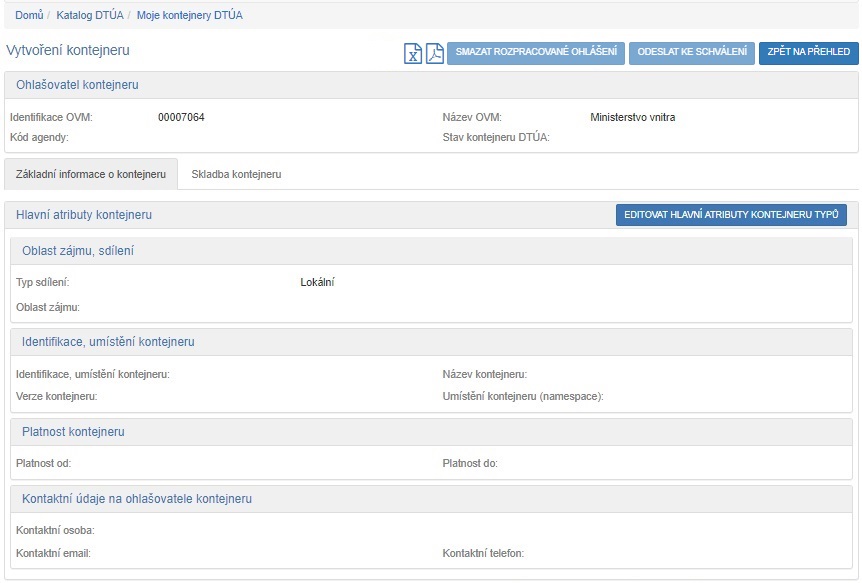Screen dimensions: 862x583
Task: Return via Zpět na přehled button
Action: (x=808, y=52)
